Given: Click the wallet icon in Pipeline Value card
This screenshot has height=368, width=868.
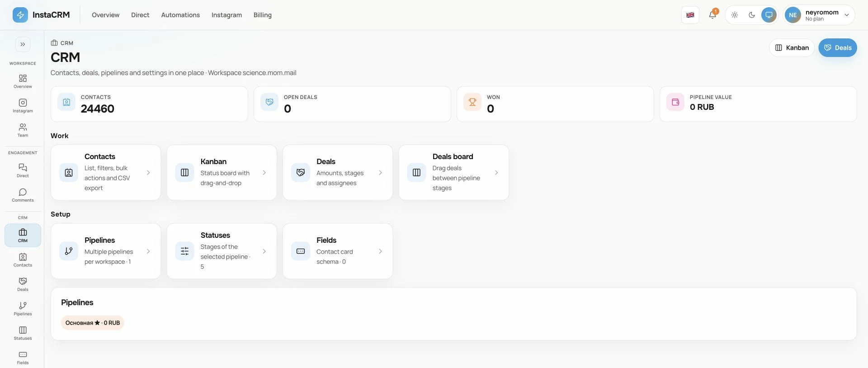Looking at the screenshot, I should point(675,102).
